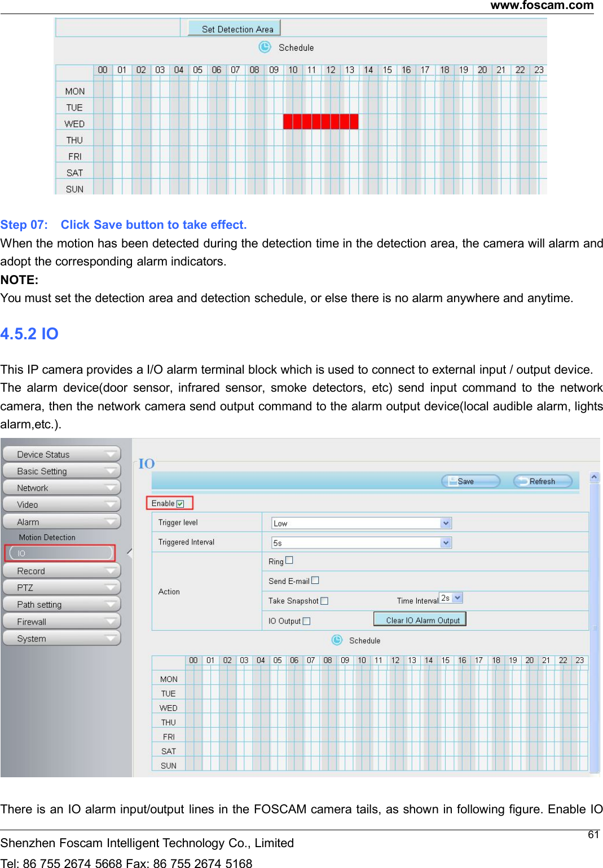Collapse the Alarm menu

[x=61, y=522]
